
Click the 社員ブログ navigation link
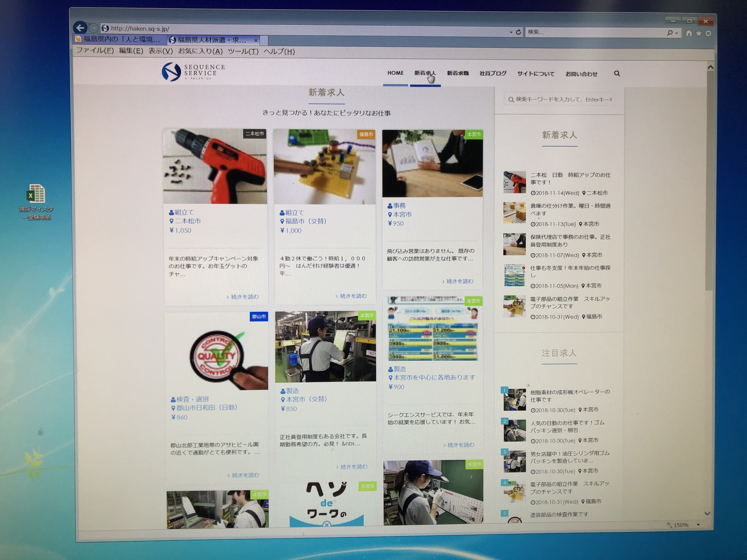pos(493,73)
